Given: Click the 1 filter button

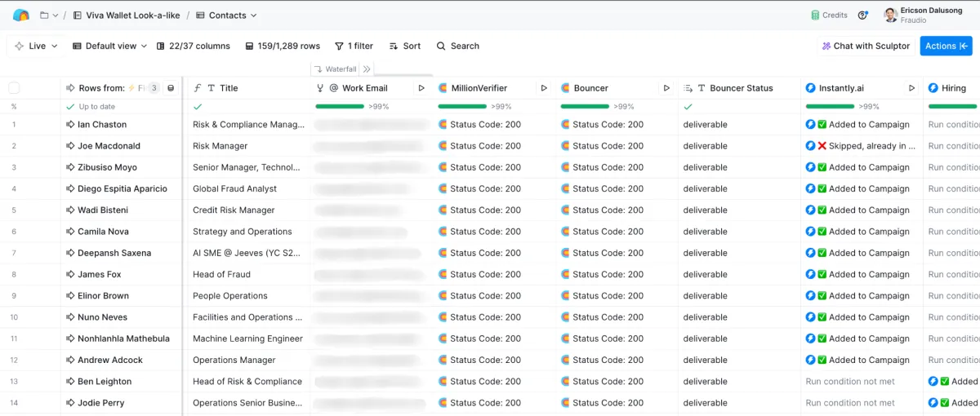Looking at the screenshot, I should (x=354, y=46).
